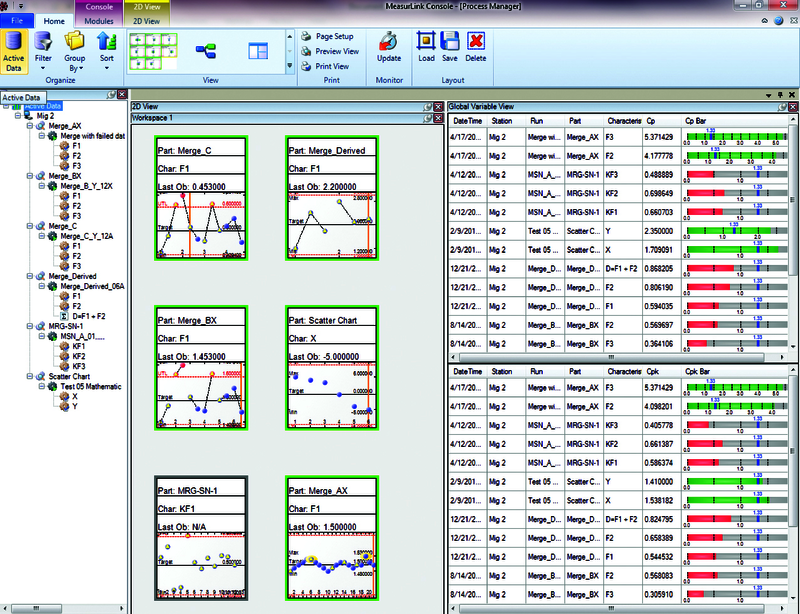Screen dimensions: 800x614
Task: Click the Active Data ribbon icon
Action: (14, 50)
